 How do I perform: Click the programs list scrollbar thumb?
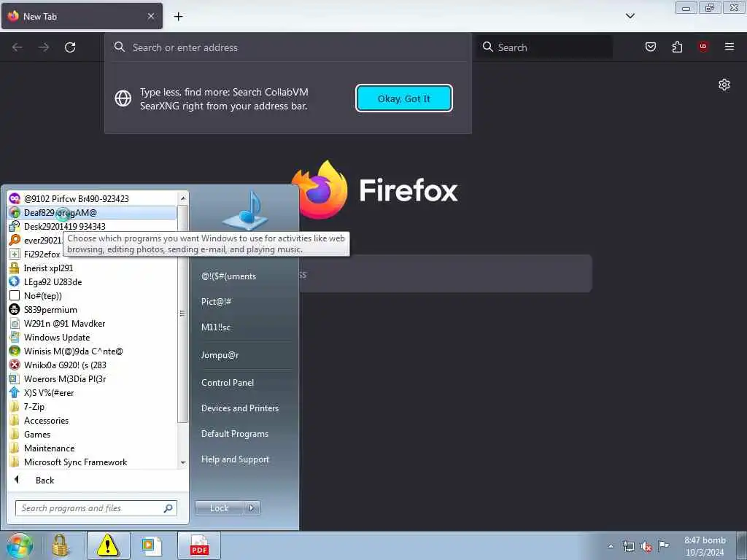(182, 314)
